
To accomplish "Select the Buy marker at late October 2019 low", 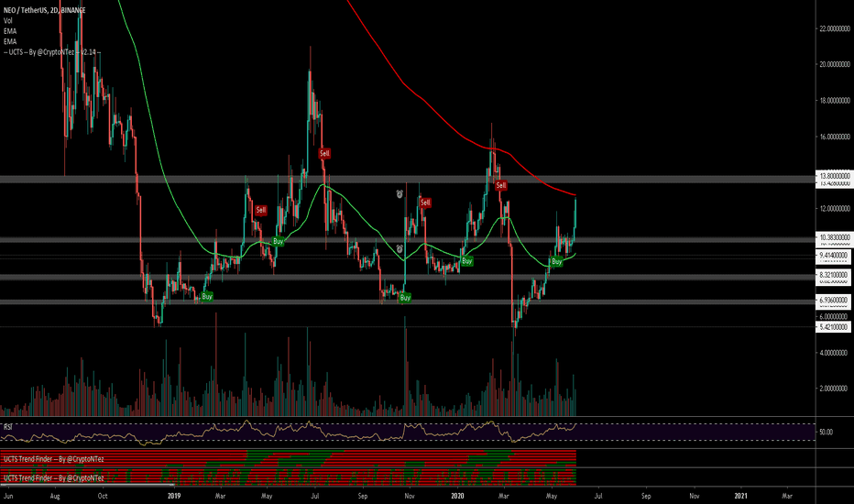I will (x=405, y=298).
